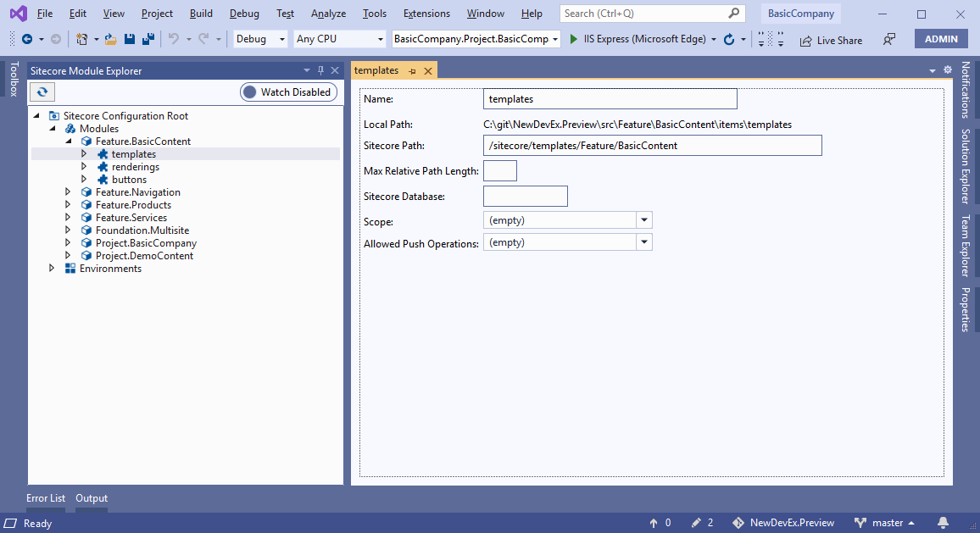This screenshot has width=980, height=533.
Task: Close the Sitecore Module Explorer panel
Action: [x=335, y=70]
